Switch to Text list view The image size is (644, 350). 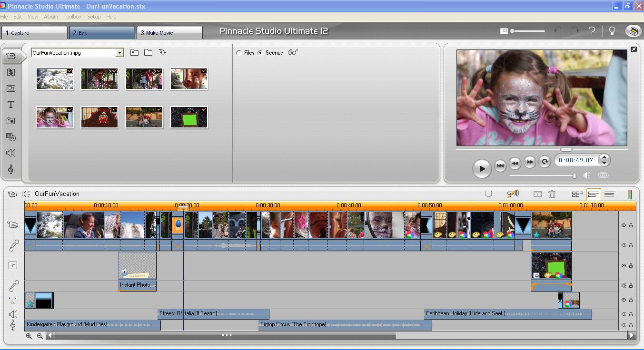pos(610,194)
